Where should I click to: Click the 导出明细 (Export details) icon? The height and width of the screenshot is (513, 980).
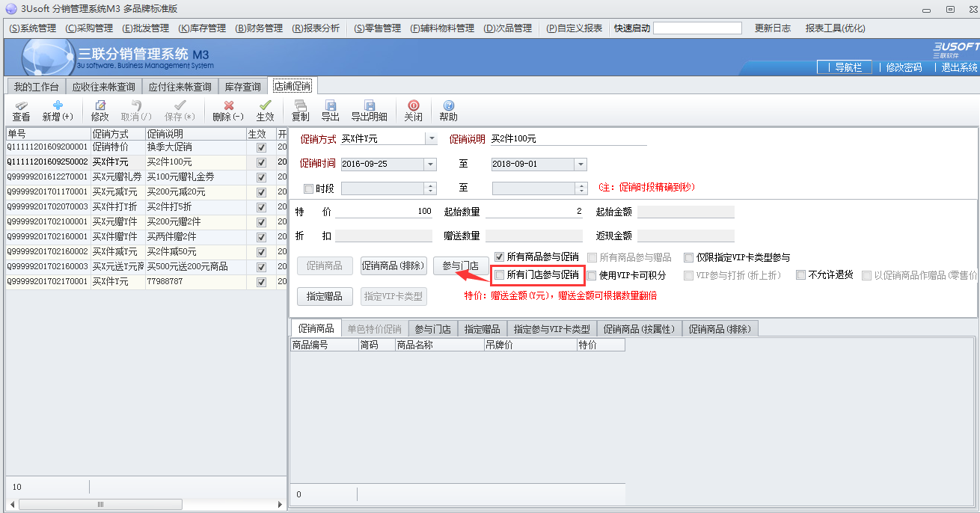click(369, 106)
